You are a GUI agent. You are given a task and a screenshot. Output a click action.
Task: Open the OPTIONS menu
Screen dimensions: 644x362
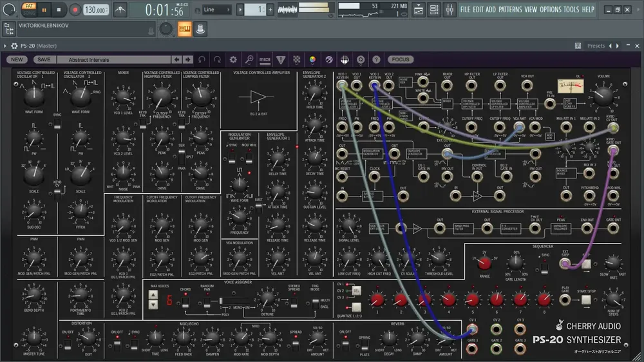[x=550, y=10]
